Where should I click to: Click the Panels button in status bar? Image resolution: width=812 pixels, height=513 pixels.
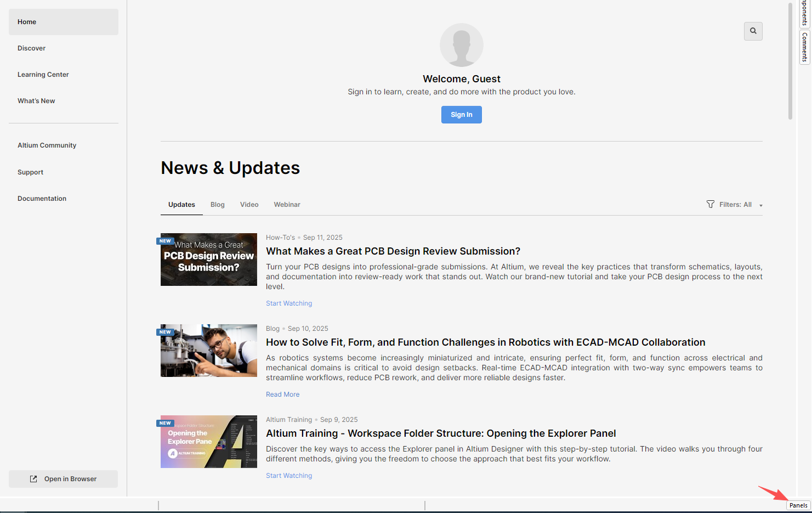click(798, 505)
